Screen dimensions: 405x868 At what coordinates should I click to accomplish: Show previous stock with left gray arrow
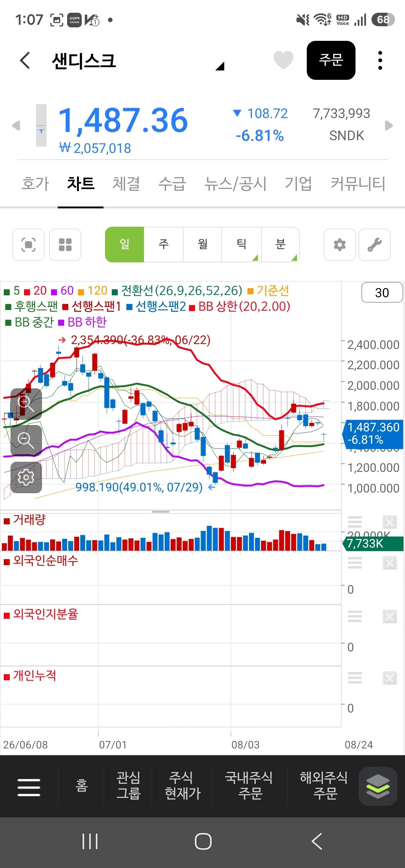(x=16, y=125)
